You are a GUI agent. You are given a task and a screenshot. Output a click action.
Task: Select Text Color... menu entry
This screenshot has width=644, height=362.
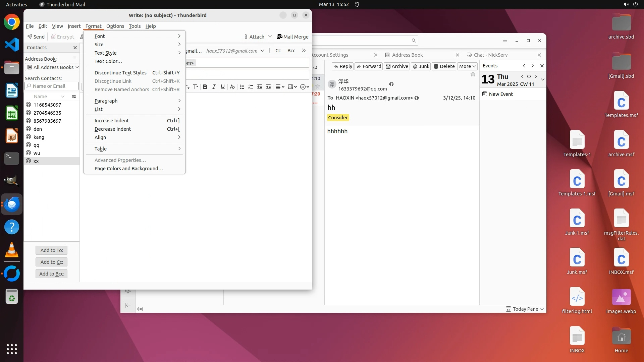(x=108, y=61)
